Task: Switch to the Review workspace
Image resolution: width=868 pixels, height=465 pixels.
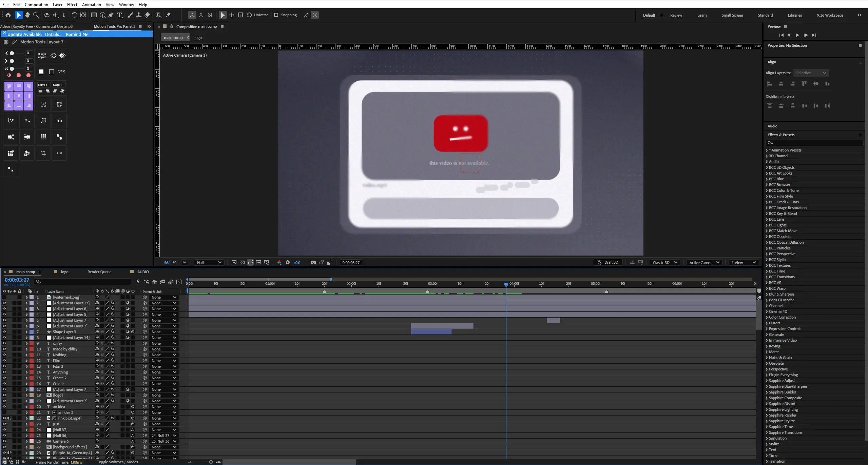Action: click(676, 15)
